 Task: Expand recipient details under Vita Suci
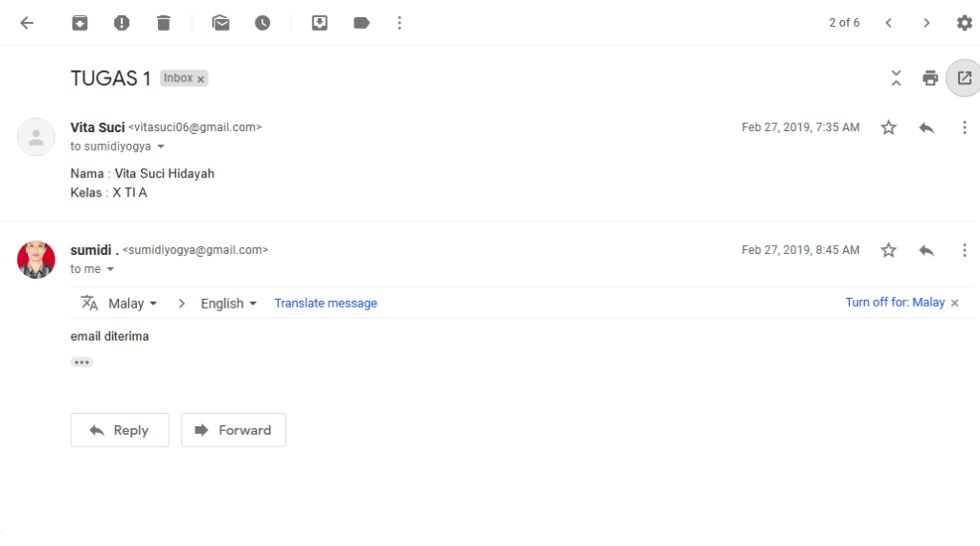tap(161, 147)
